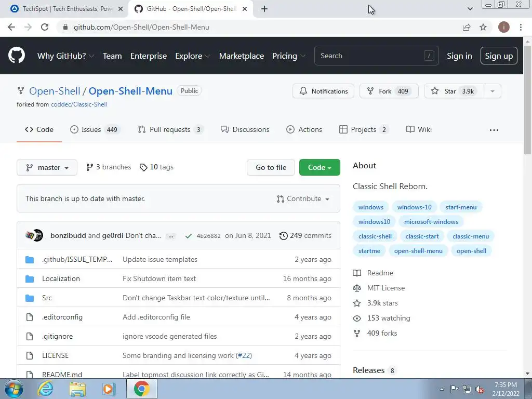
Task: Click the GitHub search field
Action: [376, 56]
